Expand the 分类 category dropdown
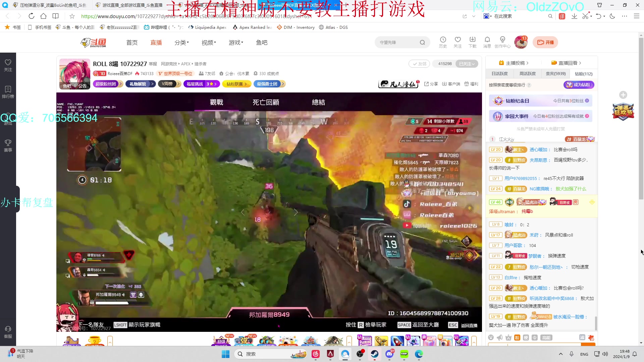This screenshot has height=362, width=644. (x=181, y=43)
